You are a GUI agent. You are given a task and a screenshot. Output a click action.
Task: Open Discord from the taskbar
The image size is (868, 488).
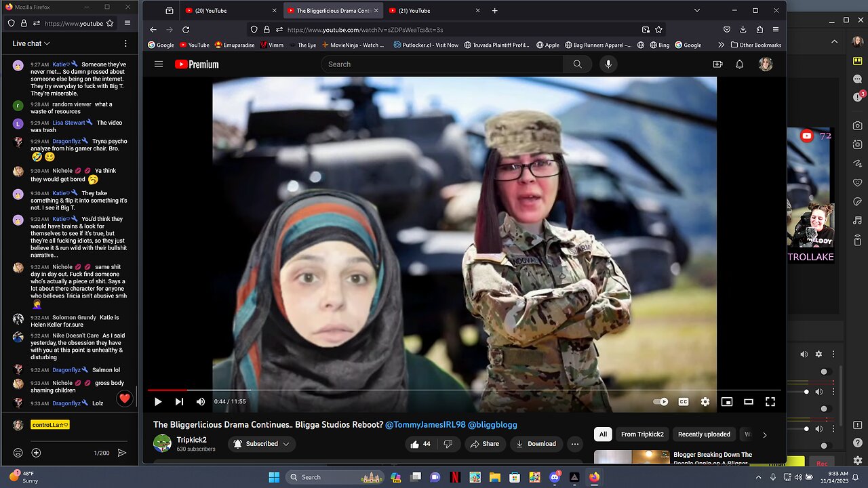tap(555, 477)
